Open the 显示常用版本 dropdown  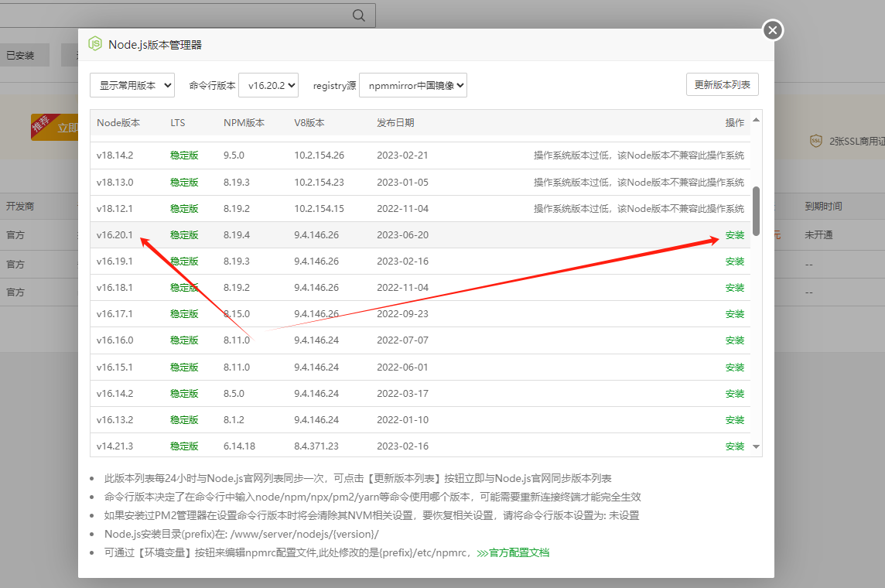pos(132,85)
